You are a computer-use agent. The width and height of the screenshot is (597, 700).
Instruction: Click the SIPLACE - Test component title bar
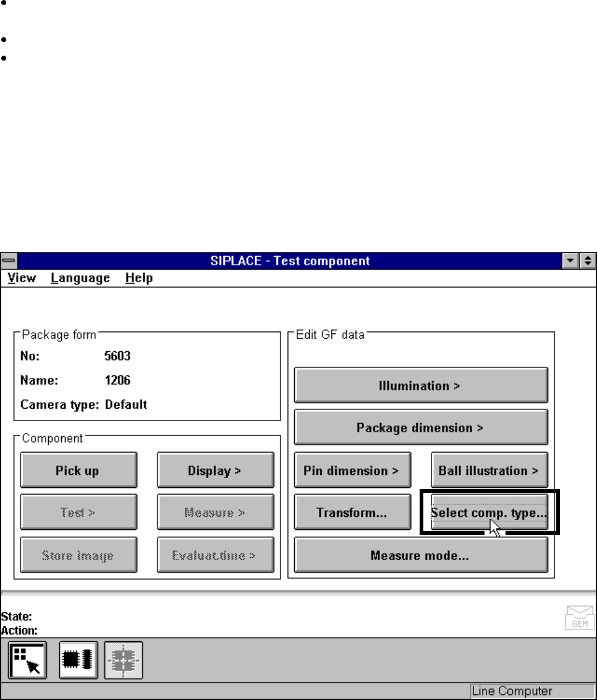pos(290,261)
